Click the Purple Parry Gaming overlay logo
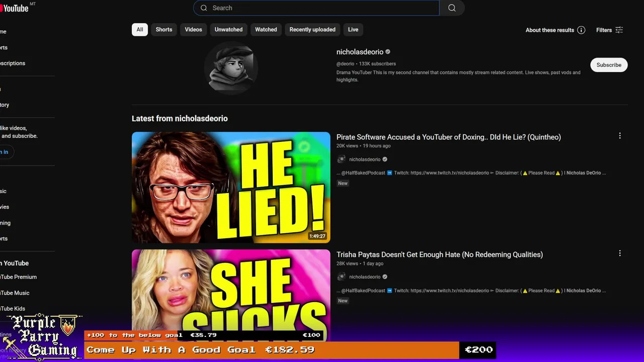This screenshot has width=644, height=362. 42,337
